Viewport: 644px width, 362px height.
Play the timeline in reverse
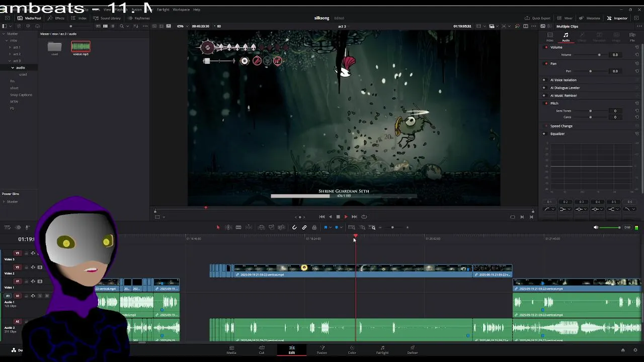[330, 217]
